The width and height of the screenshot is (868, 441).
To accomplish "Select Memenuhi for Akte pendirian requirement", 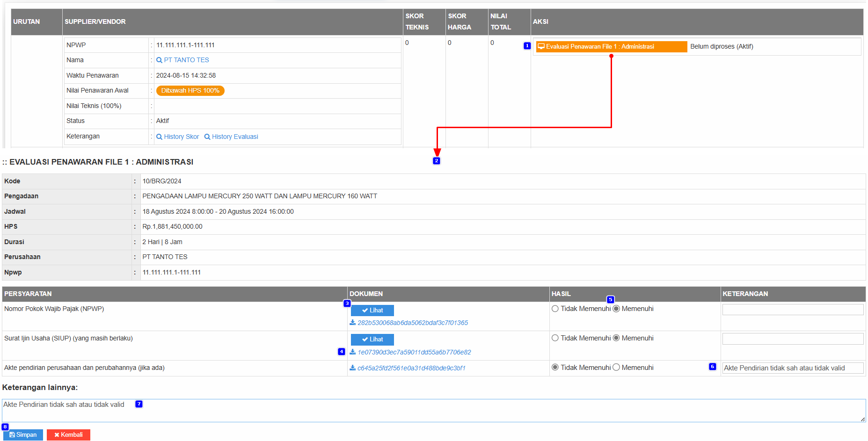I will pos(616,368).
